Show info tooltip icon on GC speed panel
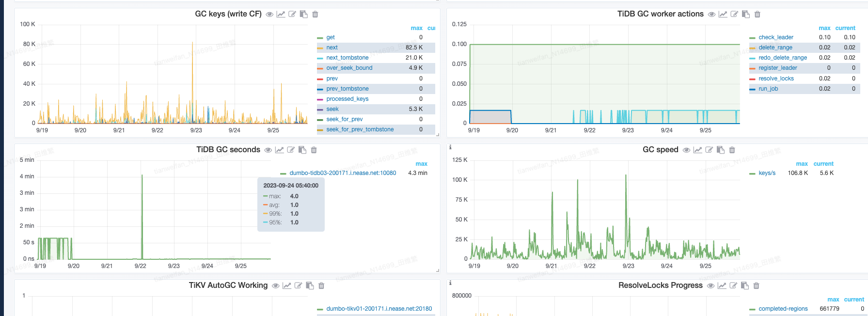The height and width of the screenshot is (316, 868). pos(450,147)
